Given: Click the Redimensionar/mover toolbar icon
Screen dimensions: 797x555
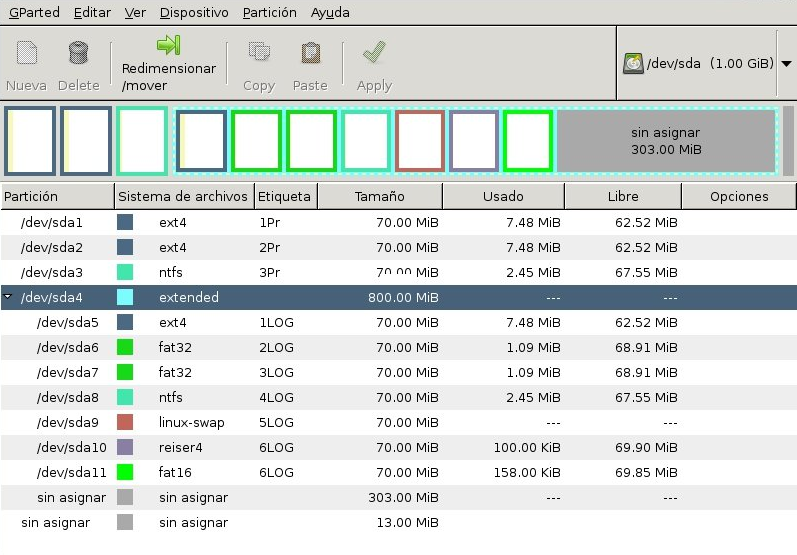Looking at the screenshot, I should tap(168, 46).
